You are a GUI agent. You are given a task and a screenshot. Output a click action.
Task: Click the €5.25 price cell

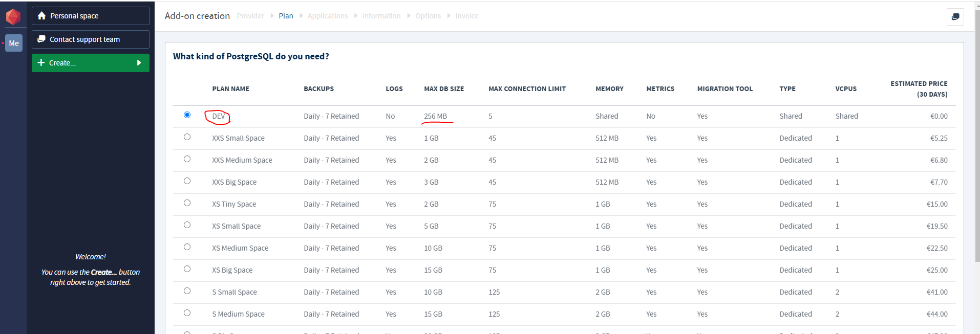[939, 138]
